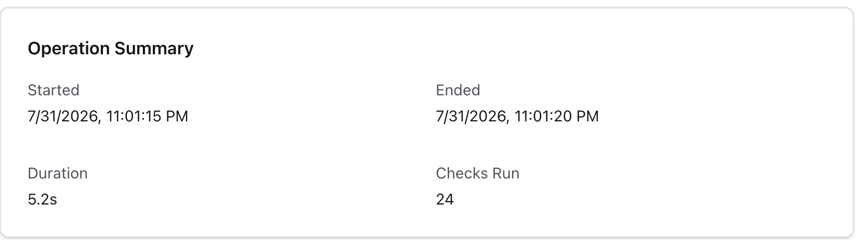The image size is (868, 240).
Task: Click the checks run count 24
Action: tap(445, 200)
